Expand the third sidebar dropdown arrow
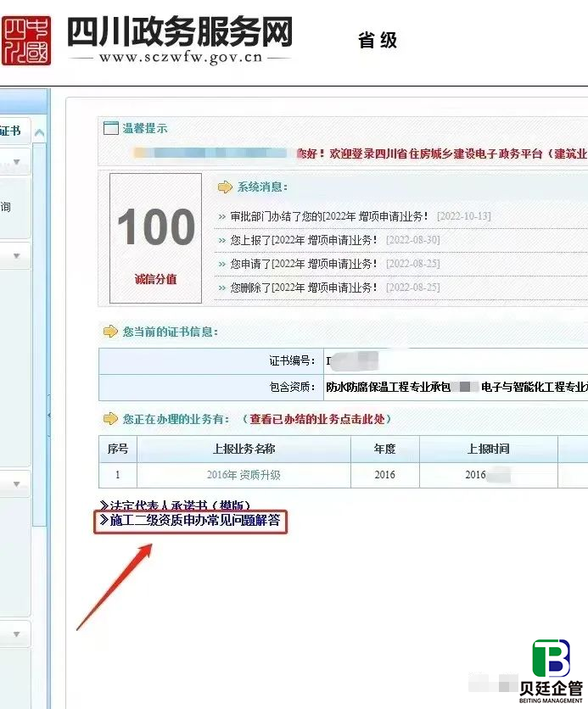This screenshot has width=588, height=709. tap(17, 483)
